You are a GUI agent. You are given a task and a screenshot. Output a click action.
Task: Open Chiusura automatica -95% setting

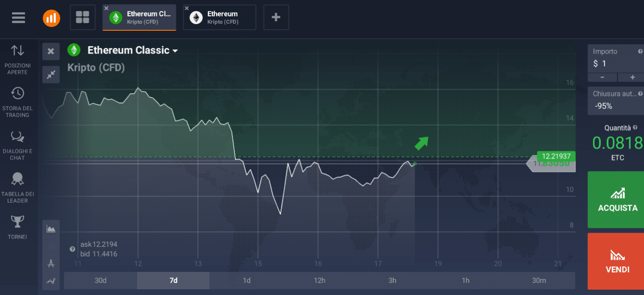point(616,101)
